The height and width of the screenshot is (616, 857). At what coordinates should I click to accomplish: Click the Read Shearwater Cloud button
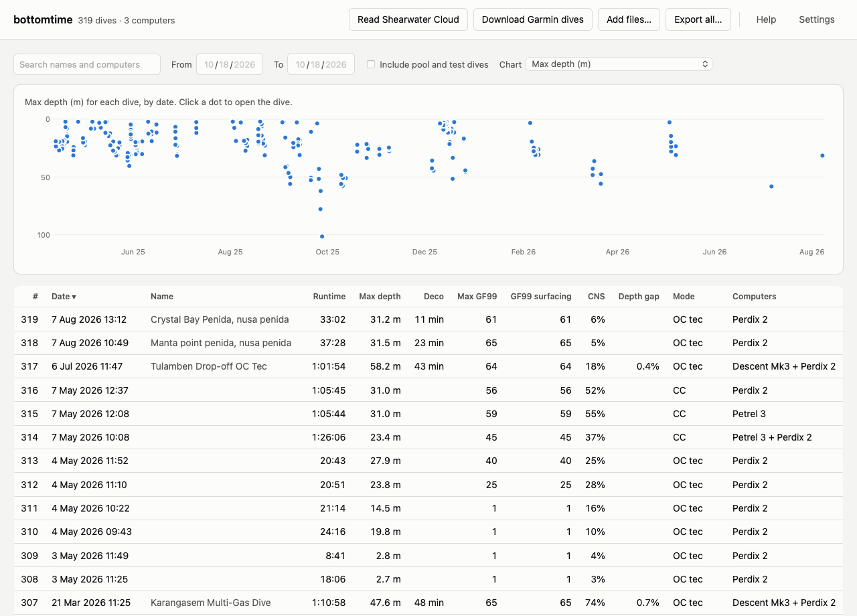[408, 19]
